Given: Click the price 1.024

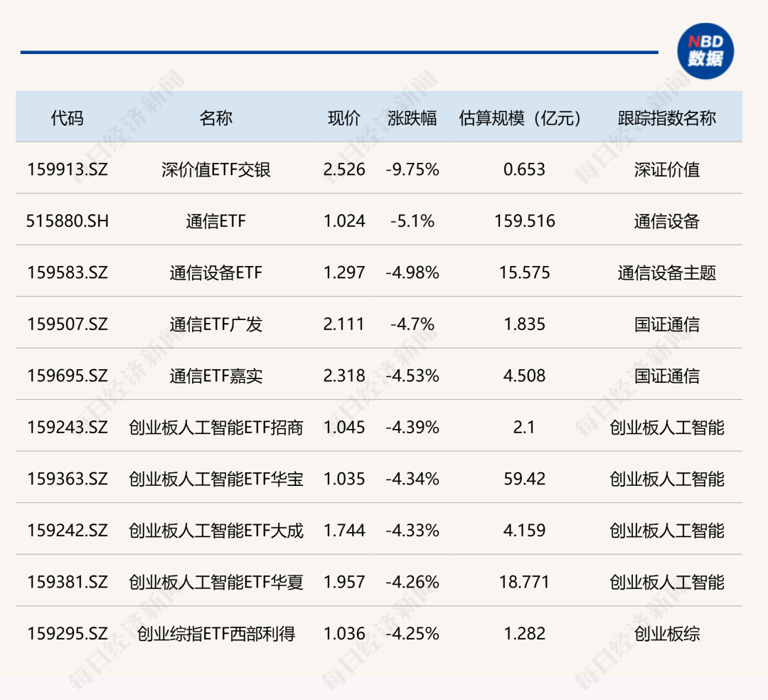Looking at the screenshot, I should click(x=344, y=221).
